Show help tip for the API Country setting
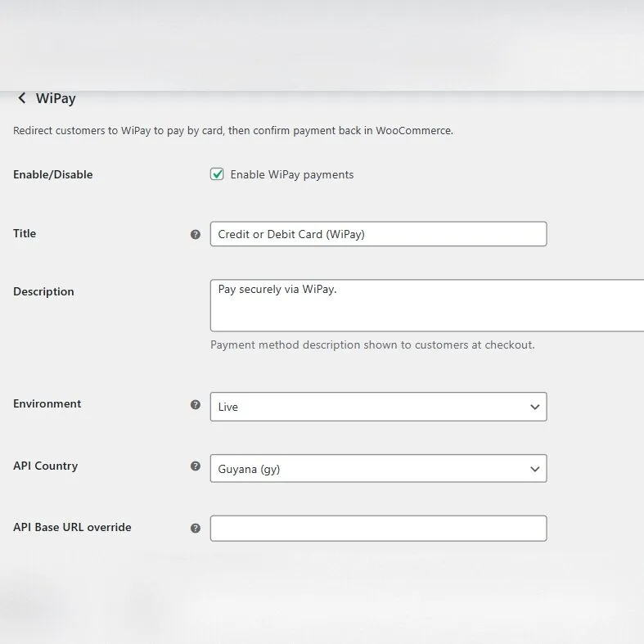The width and height of the screenshot is (644, 644). click(196, 466)
